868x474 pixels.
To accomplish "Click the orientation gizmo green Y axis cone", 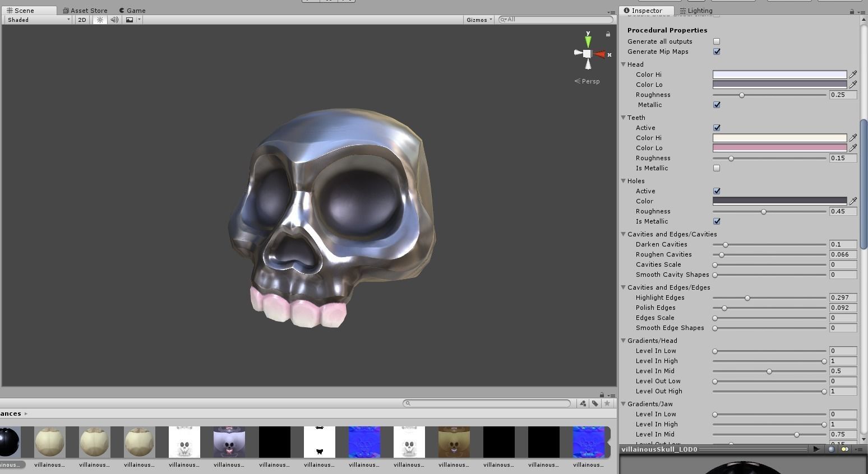I will click(x=588, y=41).
